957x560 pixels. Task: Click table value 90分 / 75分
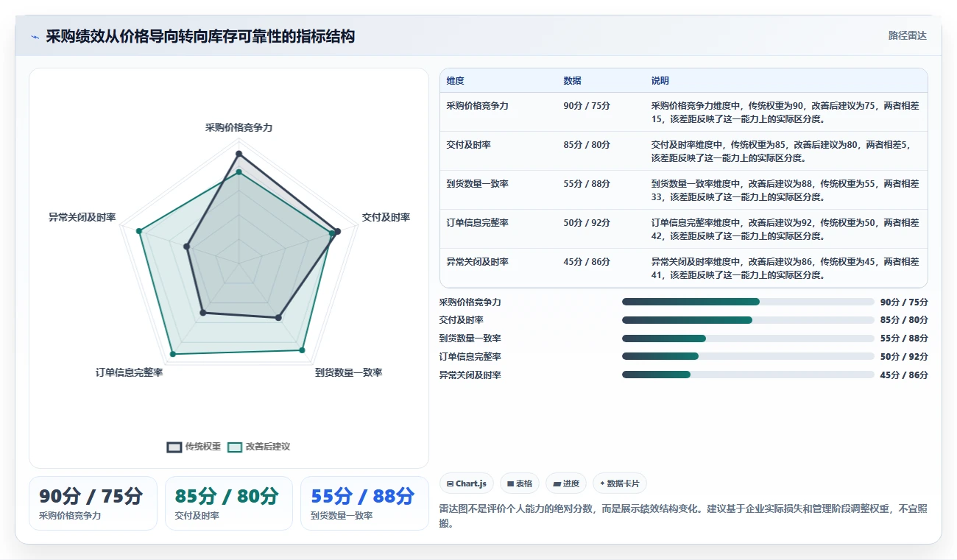587,106
